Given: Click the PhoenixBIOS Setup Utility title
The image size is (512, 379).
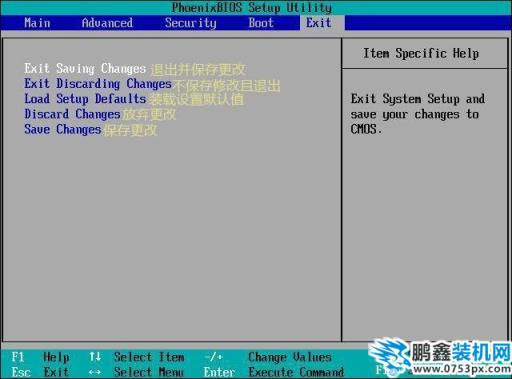Looking at the screenshot, I should coord(252,7).
